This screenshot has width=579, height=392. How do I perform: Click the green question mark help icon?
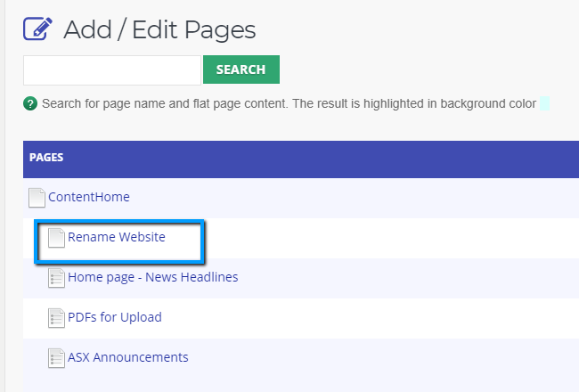30,103
